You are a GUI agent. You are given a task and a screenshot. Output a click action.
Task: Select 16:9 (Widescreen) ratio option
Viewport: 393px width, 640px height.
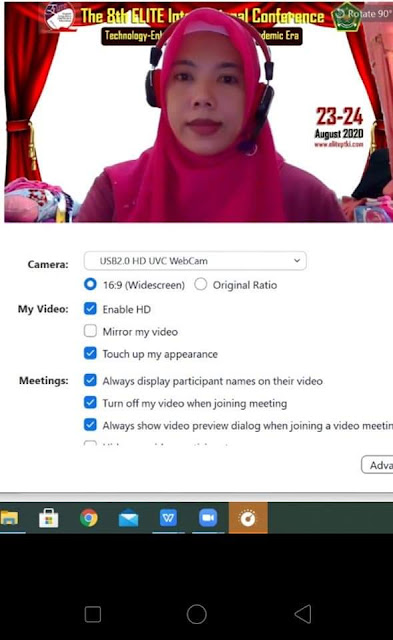tap(90, 284)
